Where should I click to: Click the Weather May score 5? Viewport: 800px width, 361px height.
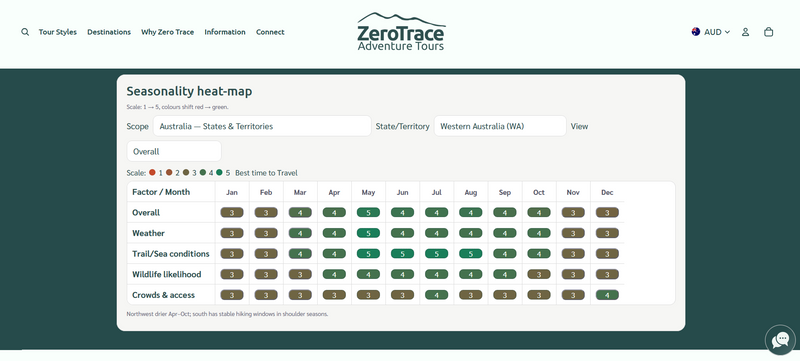368,233
